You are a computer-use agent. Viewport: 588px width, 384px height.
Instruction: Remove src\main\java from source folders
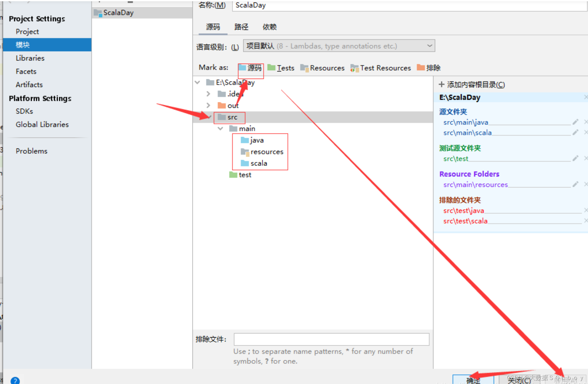586,122
